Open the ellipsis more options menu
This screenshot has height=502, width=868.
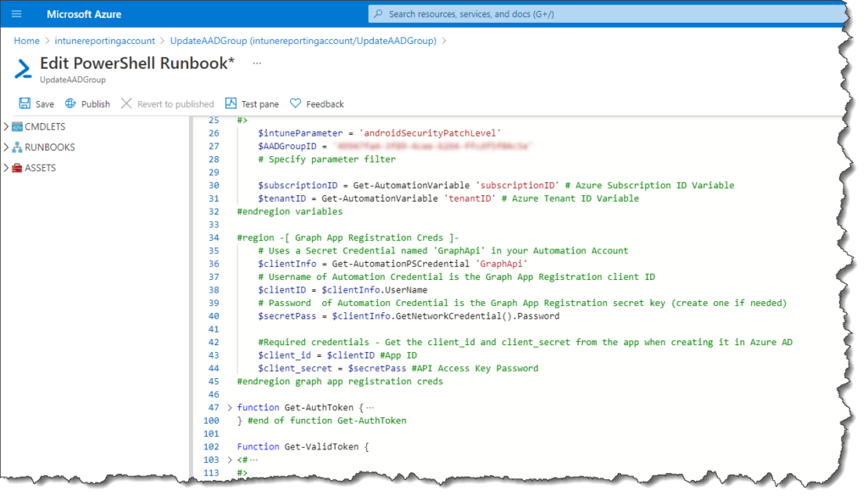[257, 63]
